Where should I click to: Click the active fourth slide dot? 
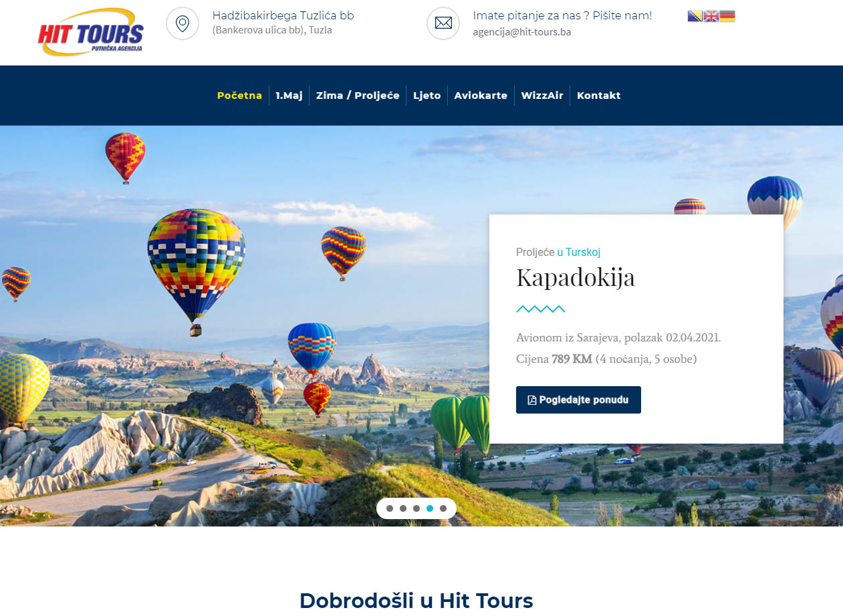point(430,508)
